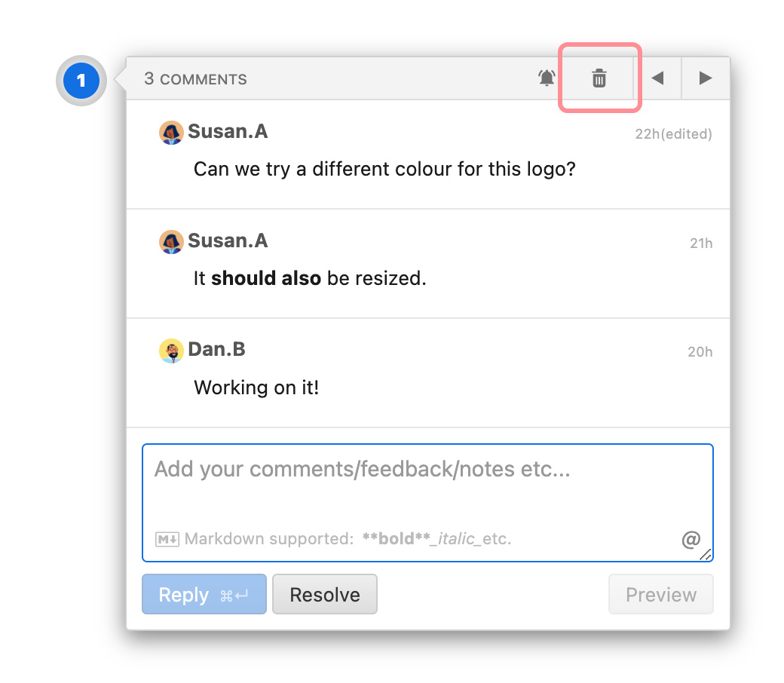
Task: Click the comment box resize handle
Action: coord(706,555)
